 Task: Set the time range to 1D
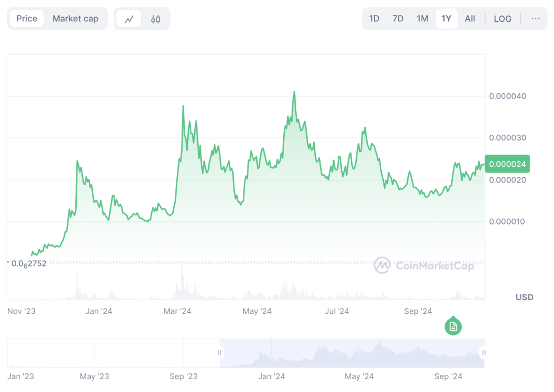374,19
